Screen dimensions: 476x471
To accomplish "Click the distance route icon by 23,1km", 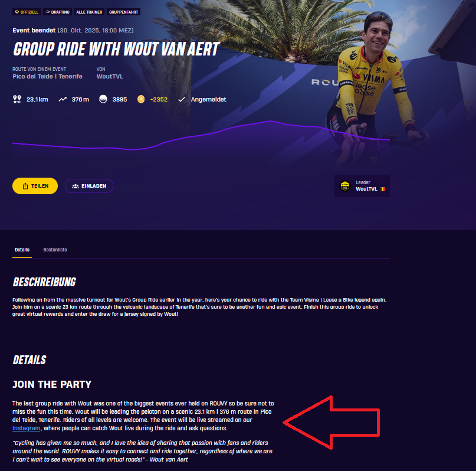I will coord(17,99).
